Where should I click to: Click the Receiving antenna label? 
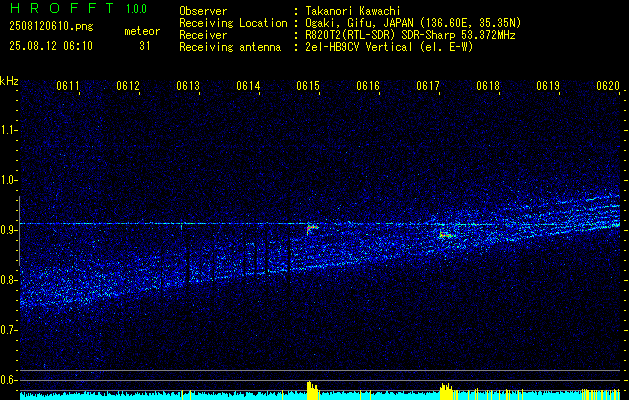[x=230, y=47]
